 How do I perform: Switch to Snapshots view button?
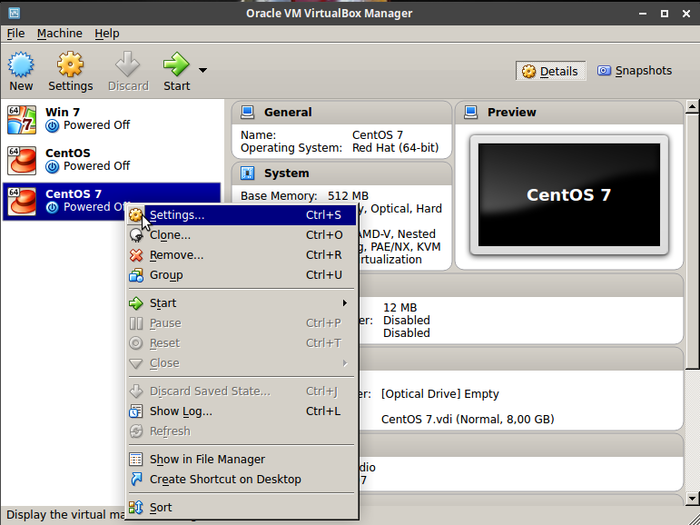[x=634, y=71]
